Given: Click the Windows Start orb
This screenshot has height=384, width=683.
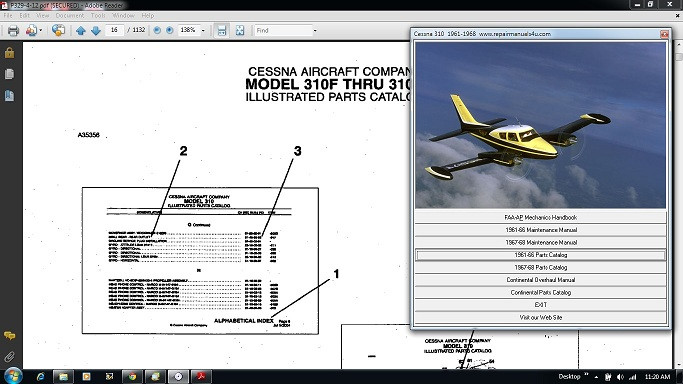Looking at the screenshot, I should (x=13, y=376).
